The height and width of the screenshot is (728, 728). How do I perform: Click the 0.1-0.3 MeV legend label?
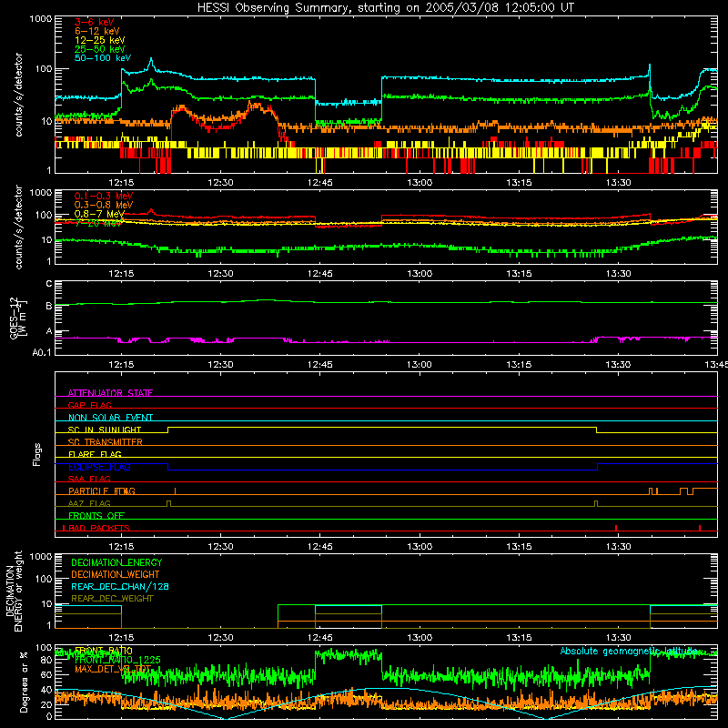coord(104,196)
